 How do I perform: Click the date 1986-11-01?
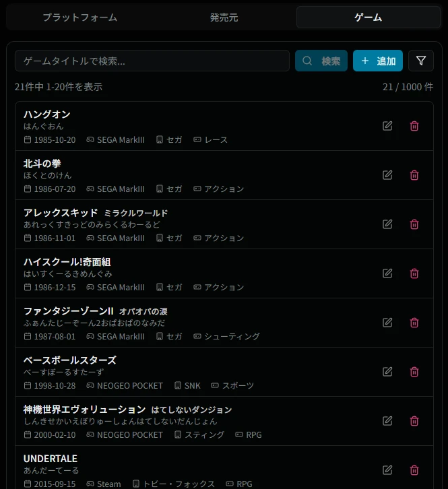(x=55, y=238)
